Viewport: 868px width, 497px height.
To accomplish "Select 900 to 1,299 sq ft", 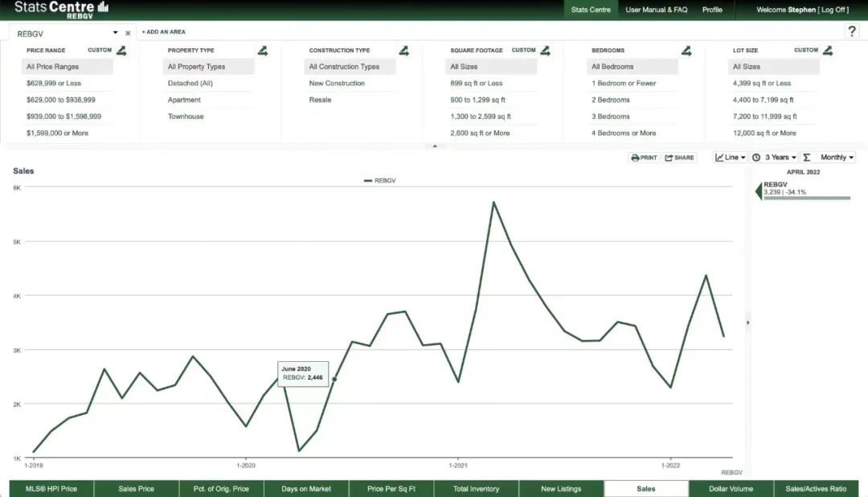I will [477, 100].
